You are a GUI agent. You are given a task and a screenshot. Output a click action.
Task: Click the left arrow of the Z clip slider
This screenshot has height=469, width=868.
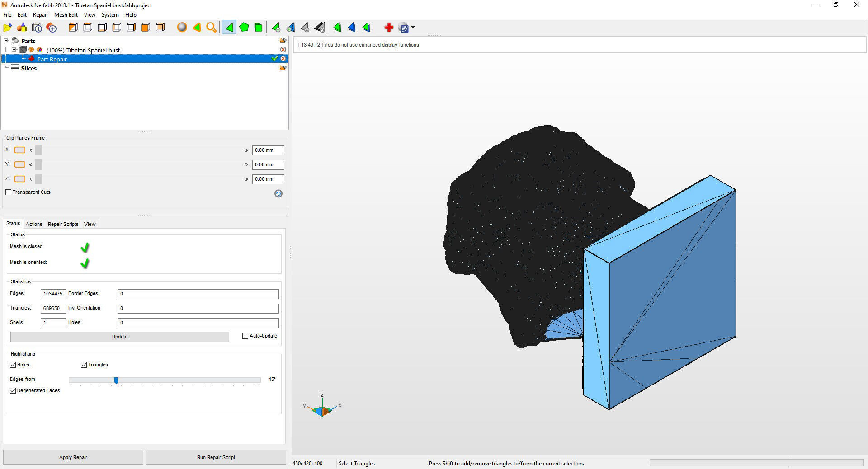(x=31, y=179)
